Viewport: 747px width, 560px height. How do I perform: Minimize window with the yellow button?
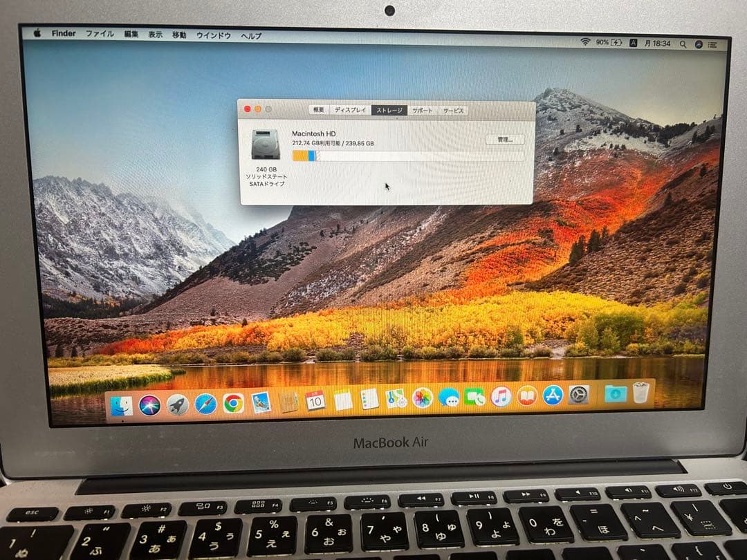pos(258,109)
